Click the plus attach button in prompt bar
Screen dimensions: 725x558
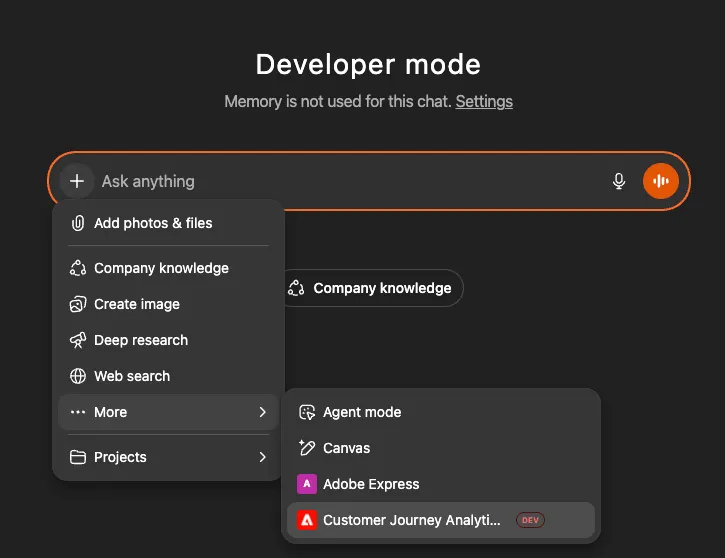(x=77, y=181)
